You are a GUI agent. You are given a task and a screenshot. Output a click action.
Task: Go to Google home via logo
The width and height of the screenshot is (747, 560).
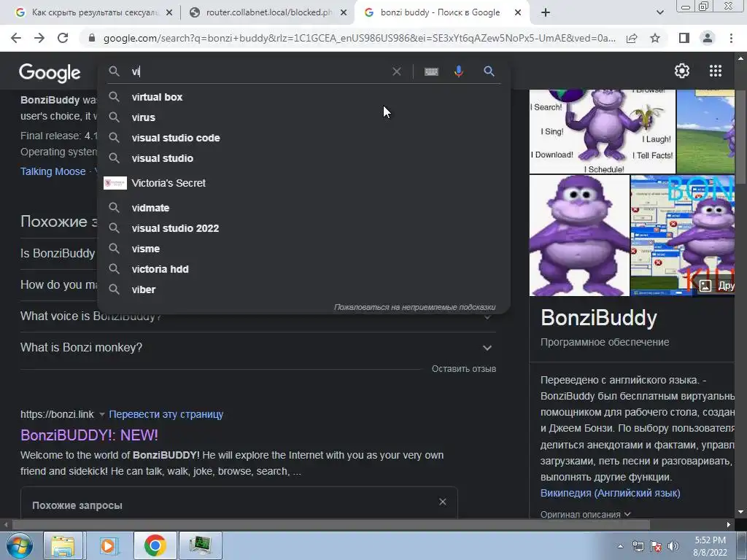(50, 73)
